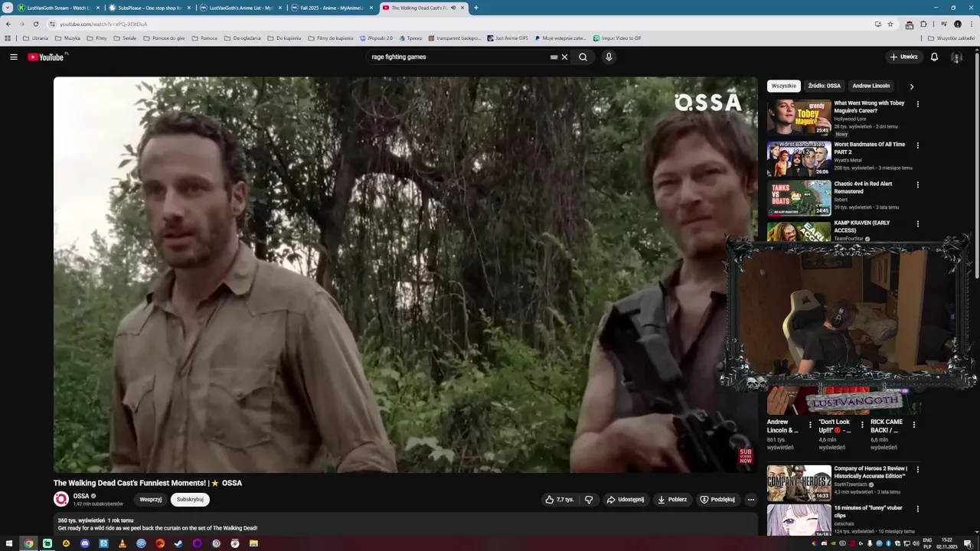Start voice search with the microphone icon

pos(609,57)
